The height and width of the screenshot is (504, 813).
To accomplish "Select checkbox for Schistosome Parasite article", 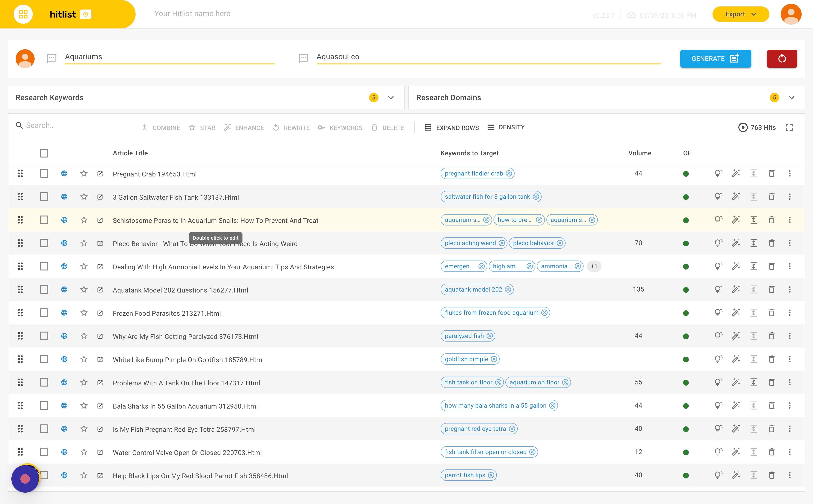I will [x=44, y=220].
